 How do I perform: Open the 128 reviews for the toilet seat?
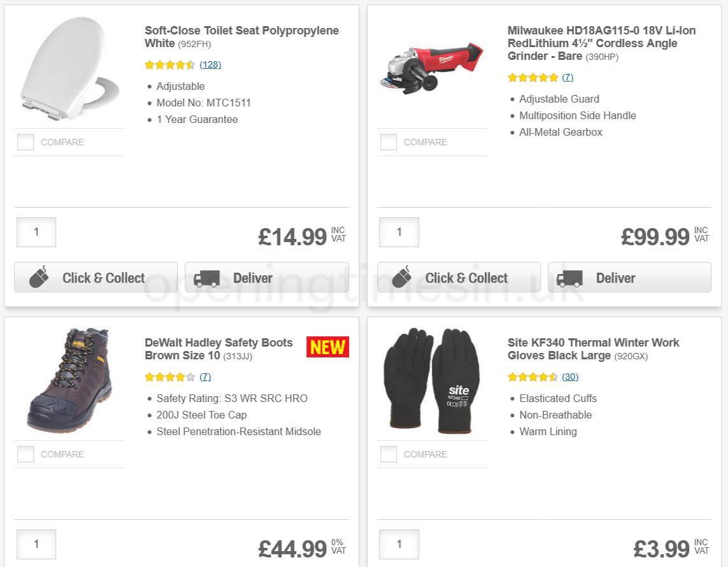pyautogui.click(x=210, y=64)
